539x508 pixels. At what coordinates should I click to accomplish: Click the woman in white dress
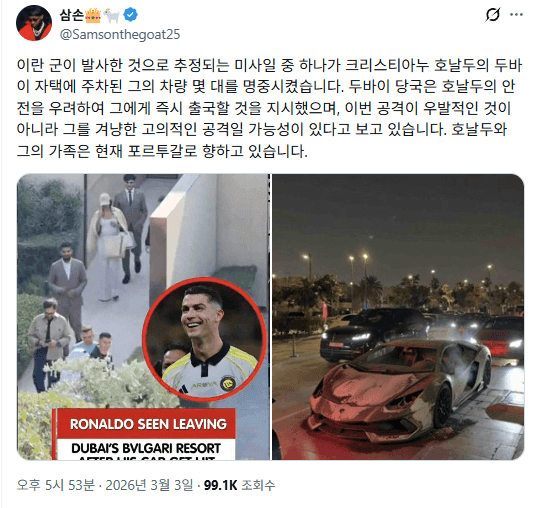(x=111, y=247)
